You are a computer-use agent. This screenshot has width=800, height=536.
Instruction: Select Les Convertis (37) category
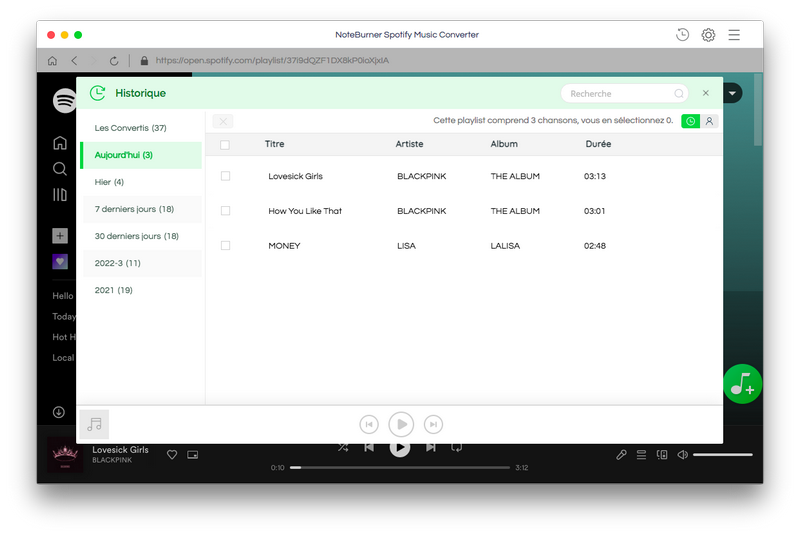click(142, 128)
